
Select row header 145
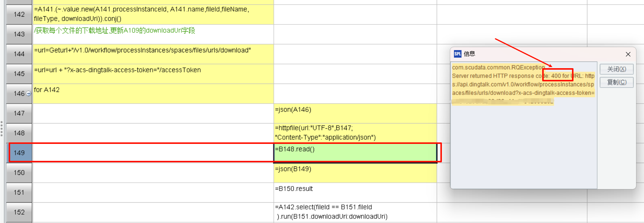19,74
